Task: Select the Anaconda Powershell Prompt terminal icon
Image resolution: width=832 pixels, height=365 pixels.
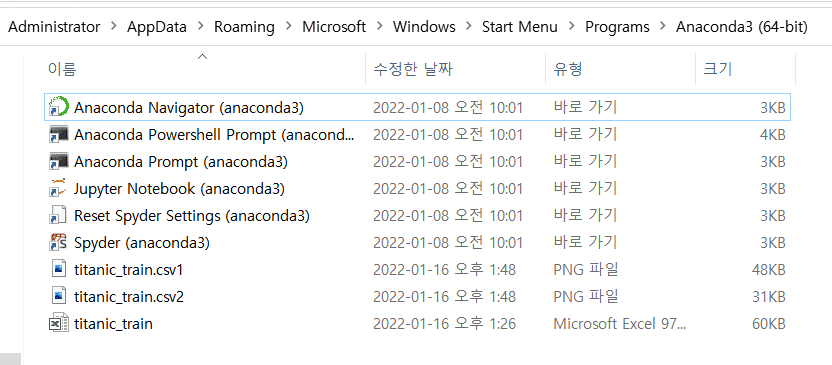Action: (x=58, y=134)
